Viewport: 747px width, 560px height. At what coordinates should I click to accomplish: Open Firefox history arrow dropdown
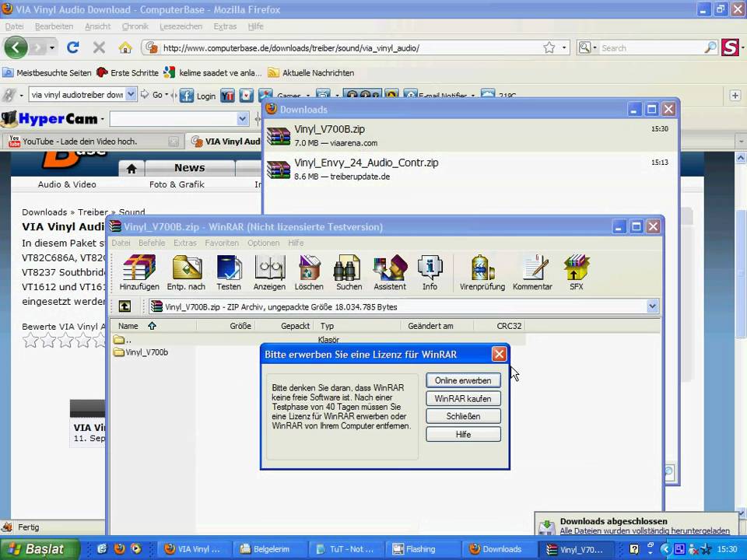pyautogui.click(x=52, y=47)
